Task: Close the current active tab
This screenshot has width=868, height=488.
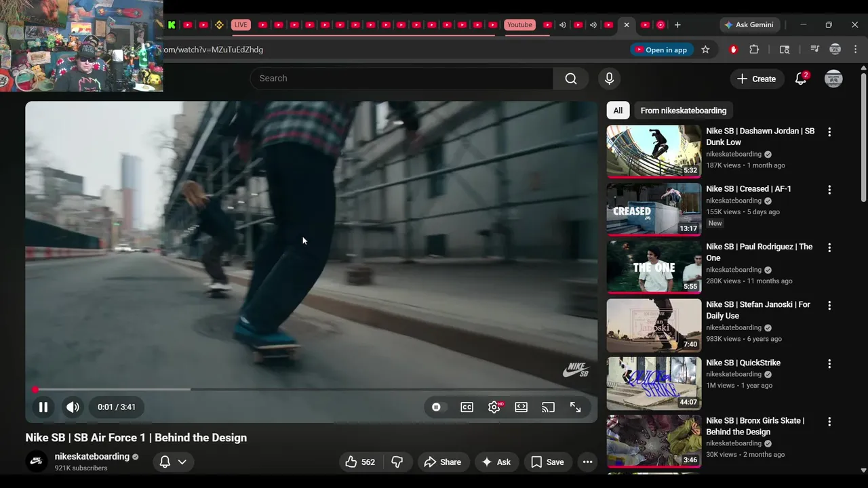Action: [x=627, y=25]
